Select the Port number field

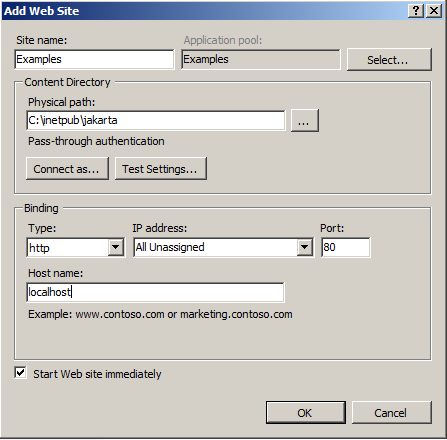tap(346, 247)
